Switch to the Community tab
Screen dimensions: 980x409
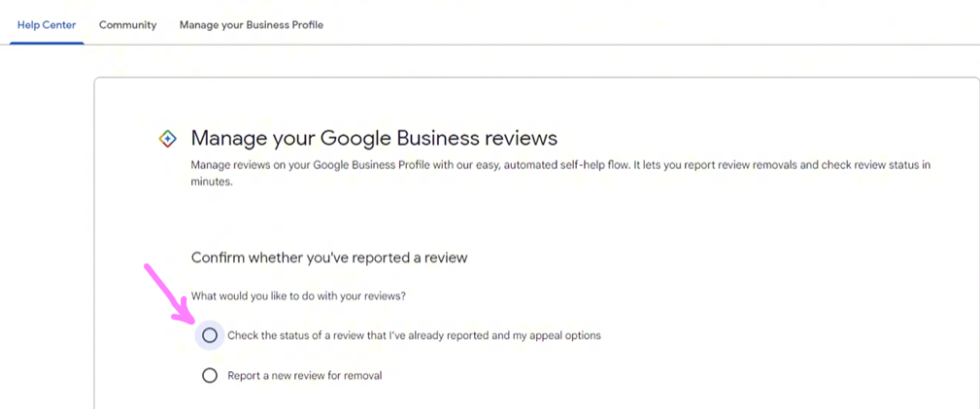point(127,25)
